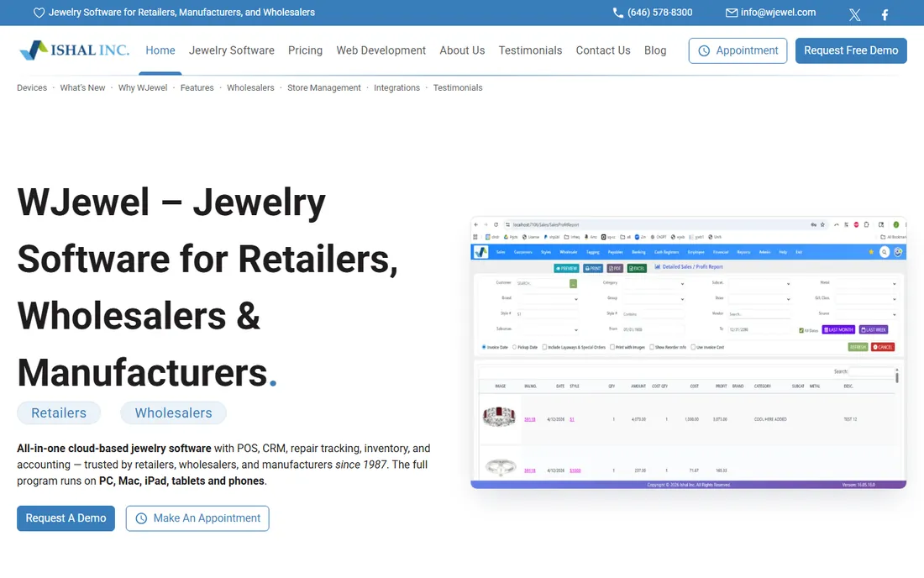Click the Make An Appointment button
The height and width of the screenshot is (578, 924).
pyautogui.click(x=197, y=518)
